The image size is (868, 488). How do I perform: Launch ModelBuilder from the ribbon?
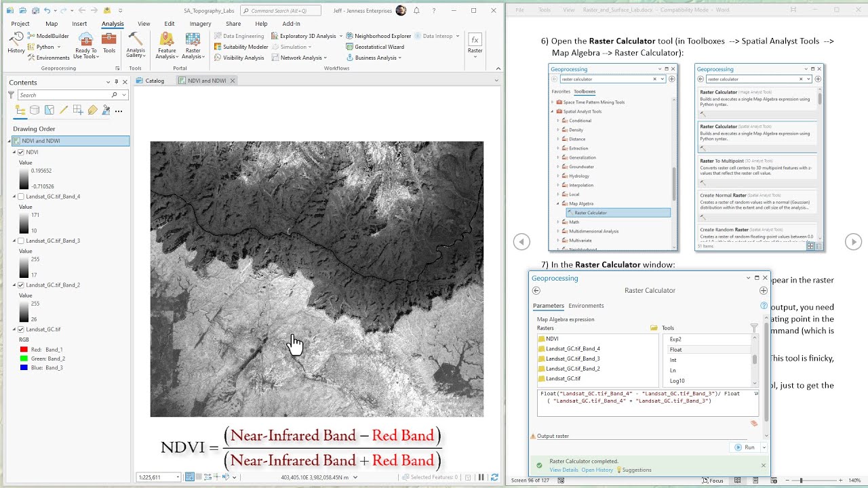coord(47,36)
